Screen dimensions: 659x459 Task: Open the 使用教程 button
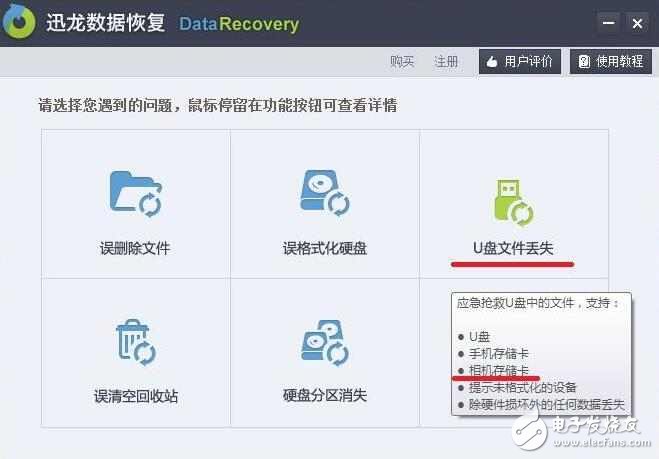coord(611,61)
